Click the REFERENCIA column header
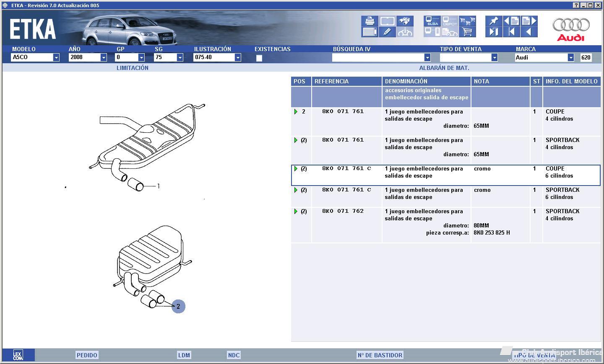 tap(346, 81)
